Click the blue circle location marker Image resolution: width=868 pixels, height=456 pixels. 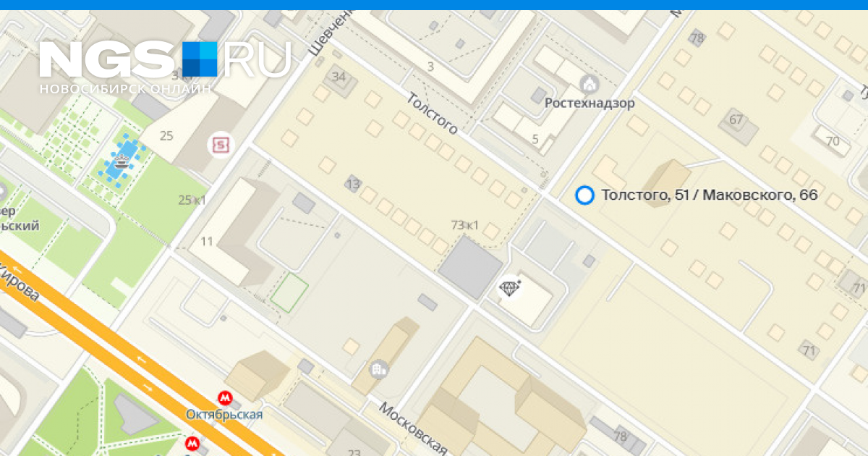click(x=584, y=195)
